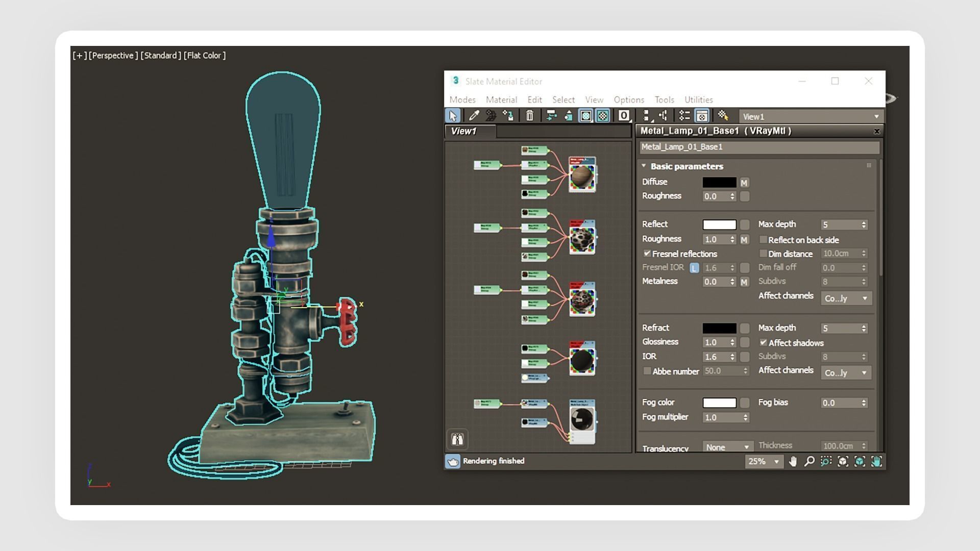Viewport: 980px width, 551px height.
Task: Open the View1 dropdown in toolbar
Action: 811,117
